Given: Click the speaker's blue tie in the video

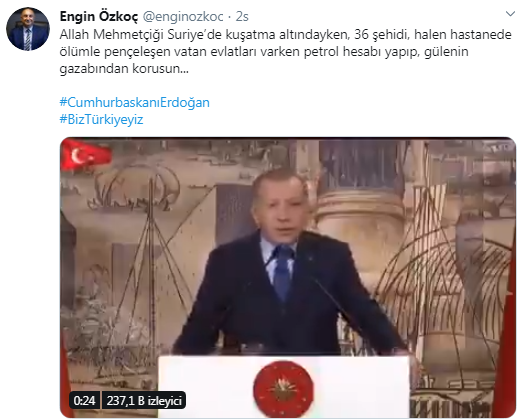Looking at the screenshot, I should pyautogui.click(x=282, y=272).
